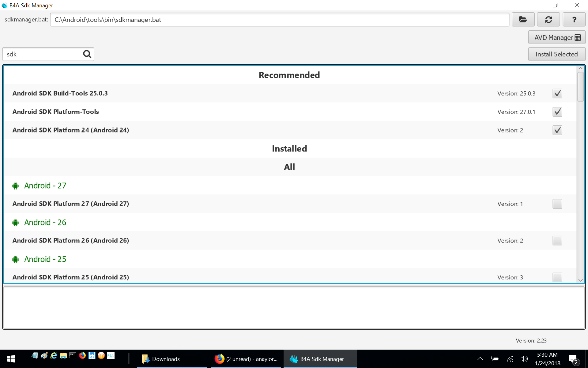Toggle checkbox for Android SDK Platform 24

click(x=557, y=130)
